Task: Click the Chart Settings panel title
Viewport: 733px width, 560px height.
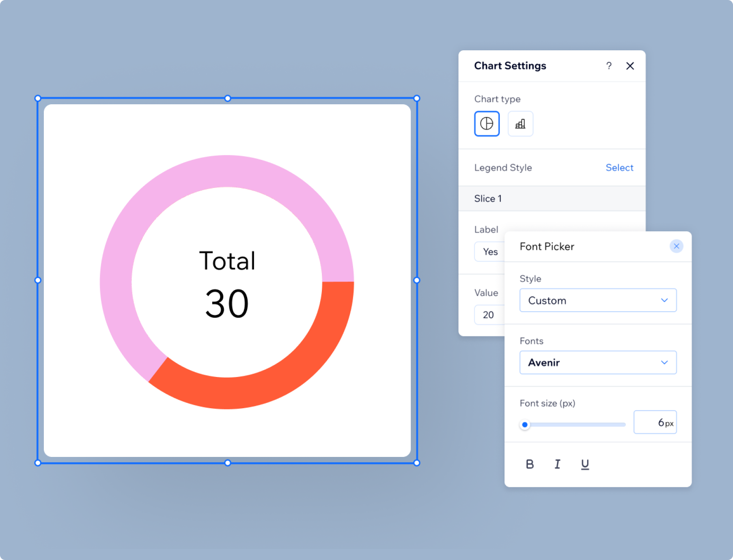Action: coord(510,65)
